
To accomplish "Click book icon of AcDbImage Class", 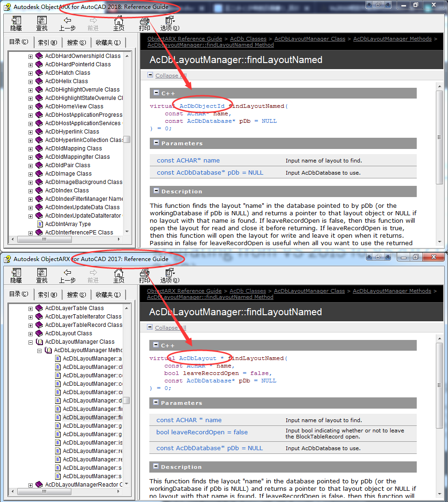I will 39,174.
